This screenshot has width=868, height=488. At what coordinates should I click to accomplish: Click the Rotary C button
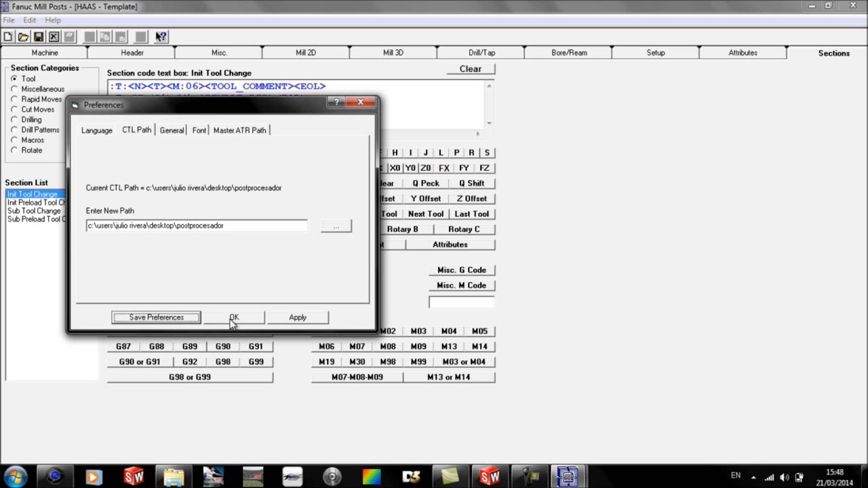coord(464,229)
